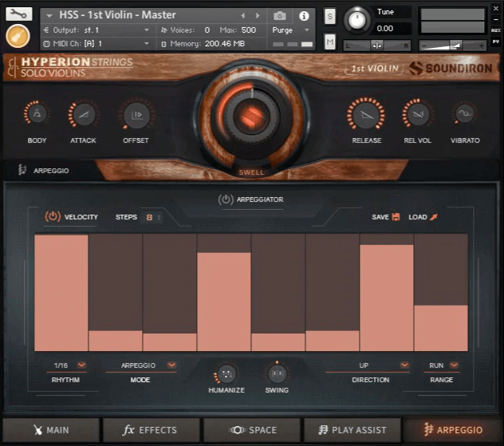The width and height of the screenshot is (504, 446).
Task: Click the Humanize knob
Action: click(x=226, y=374)
